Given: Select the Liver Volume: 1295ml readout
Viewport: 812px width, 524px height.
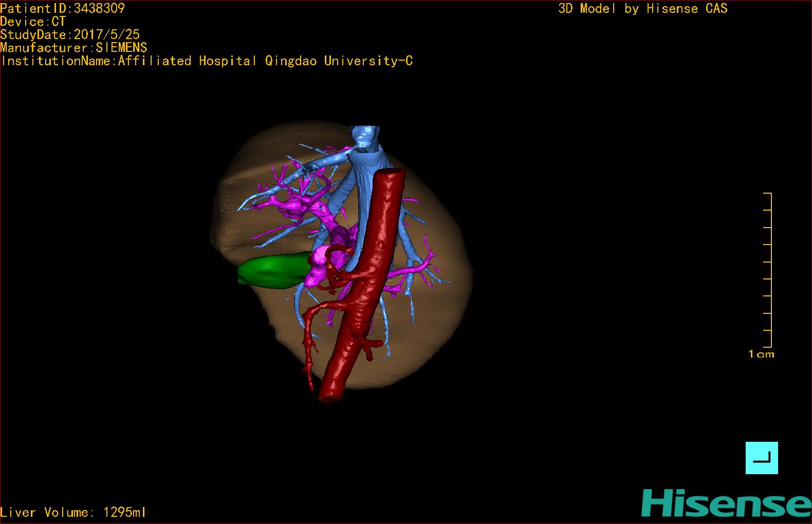Looking at the screenshot, I should (73, 512).
